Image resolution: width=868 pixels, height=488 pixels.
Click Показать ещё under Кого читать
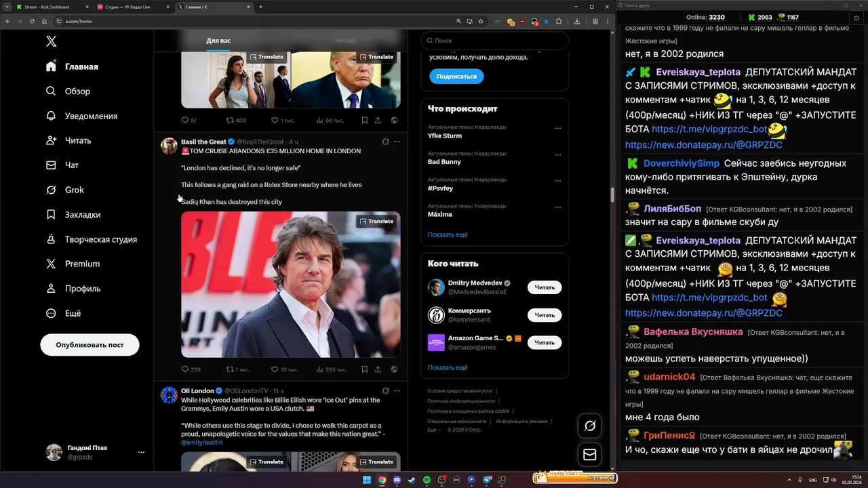448,367
